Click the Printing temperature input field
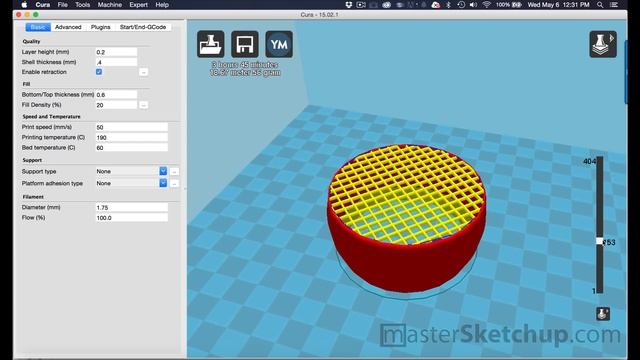Screen dimensions: 640x360 (x=131, y=138)
